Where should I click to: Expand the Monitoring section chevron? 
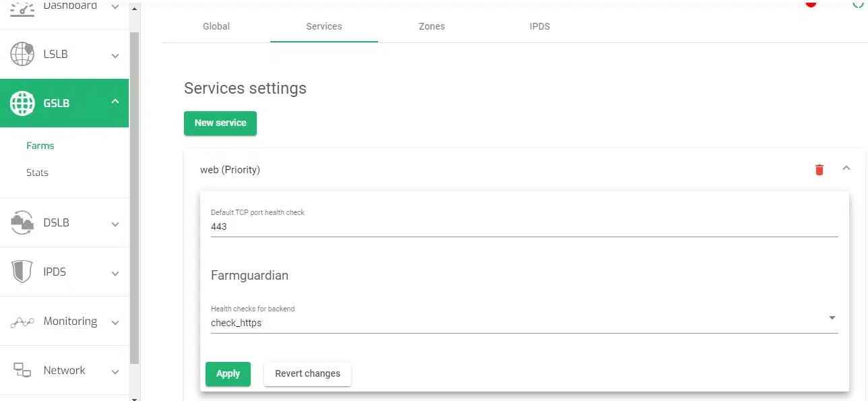pos(115,322)
